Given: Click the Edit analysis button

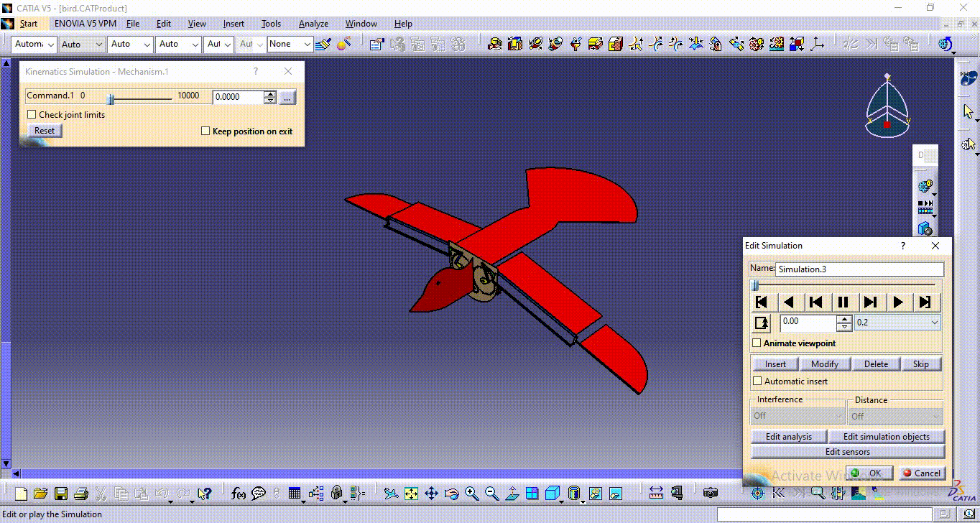Looking at the screenshot, I should [x=789, y=437].
